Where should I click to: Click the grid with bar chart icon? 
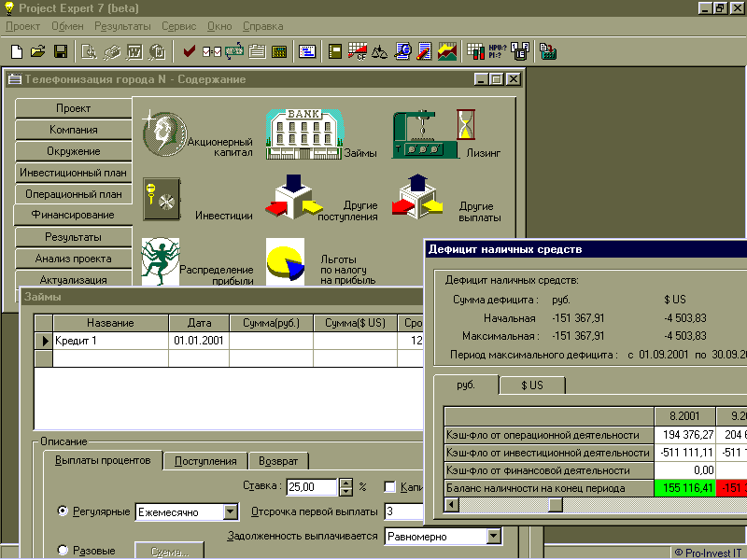coord(475,51)
